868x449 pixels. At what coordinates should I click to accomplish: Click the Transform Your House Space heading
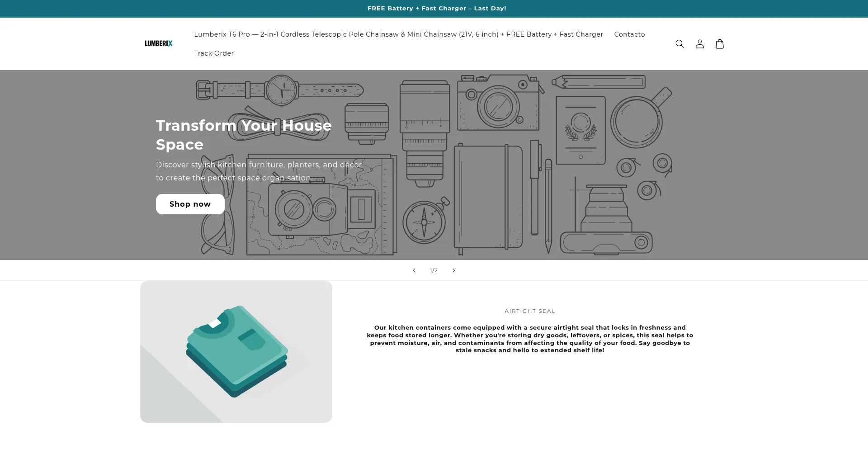[244, 135]
